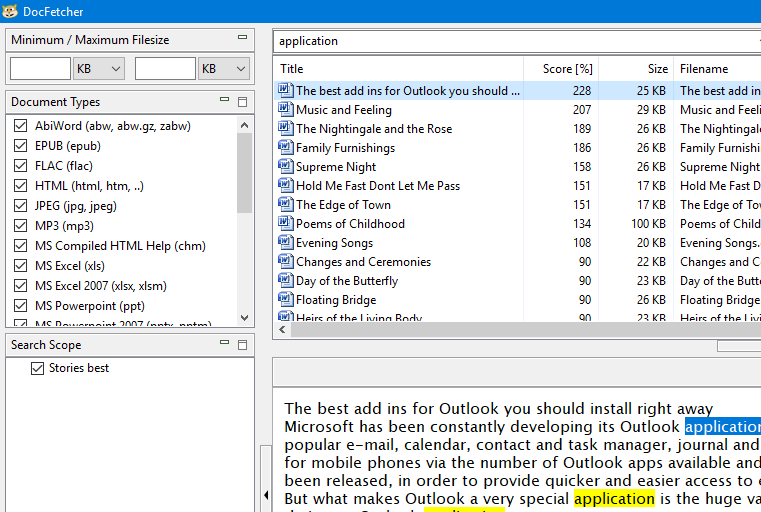Disable MP3 (mp3) file type
761x512 pixels.
[x=20, y=226]
